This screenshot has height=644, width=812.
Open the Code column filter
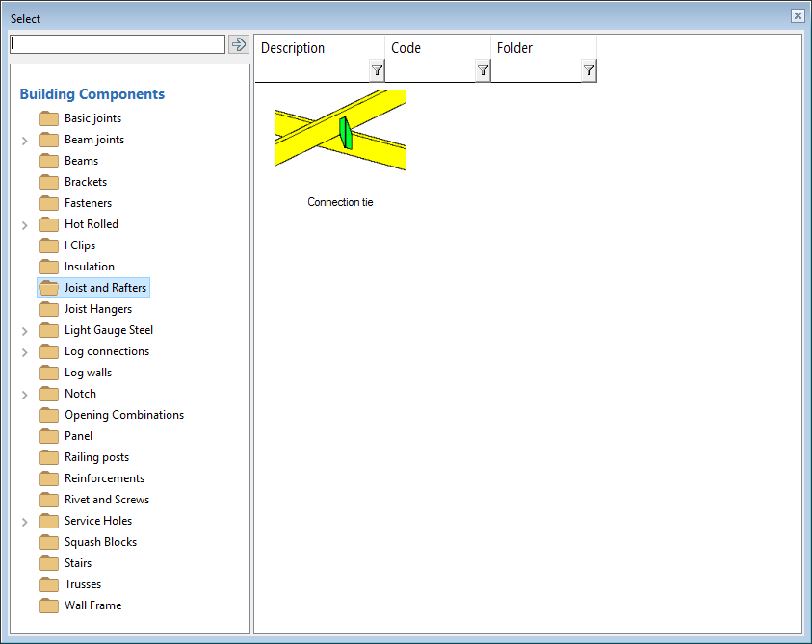483,70
